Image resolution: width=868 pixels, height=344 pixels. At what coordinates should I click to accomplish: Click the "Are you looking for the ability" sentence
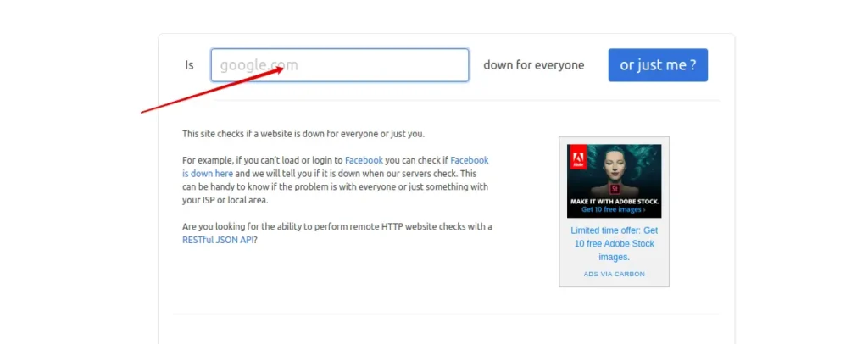337,227
